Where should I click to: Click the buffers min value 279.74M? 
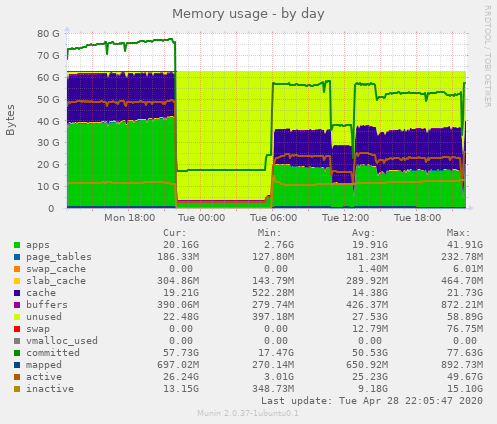[273, 305]
